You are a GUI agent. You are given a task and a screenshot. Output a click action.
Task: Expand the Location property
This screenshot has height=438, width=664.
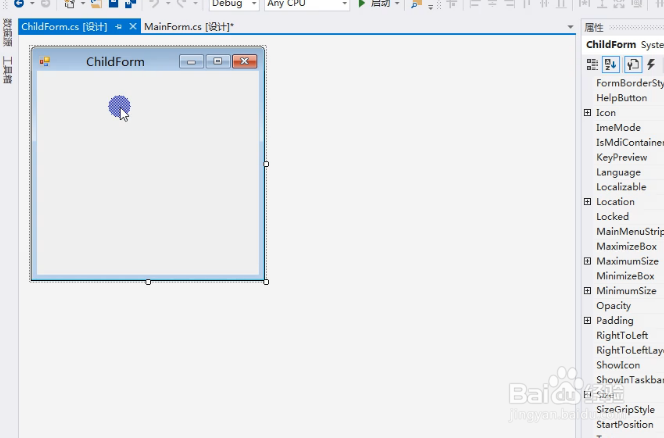[x=587, y=202]
